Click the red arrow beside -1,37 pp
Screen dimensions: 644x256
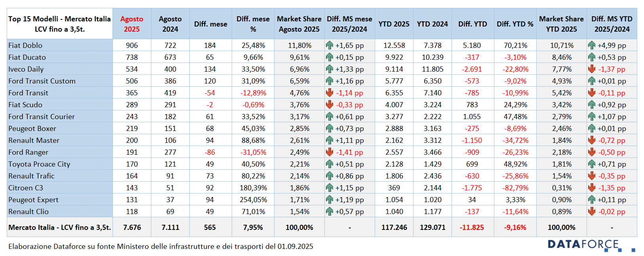[x=592, y=69]
